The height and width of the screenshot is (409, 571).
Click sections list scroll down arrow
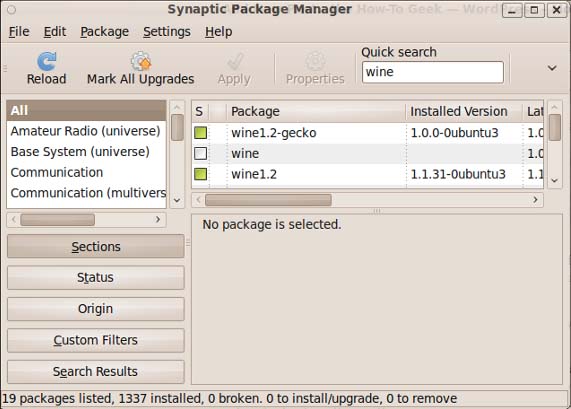click(177, 200)
